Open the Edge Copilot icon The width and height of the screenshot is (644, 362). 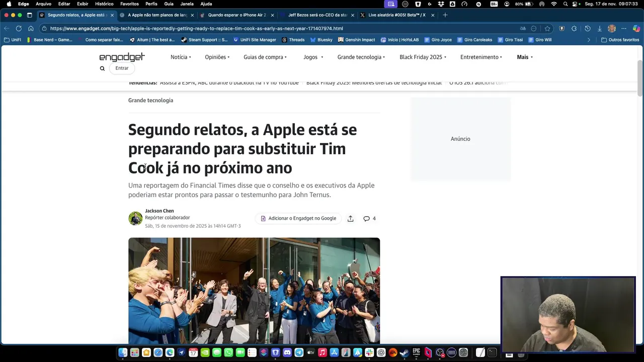pos(636,29)
